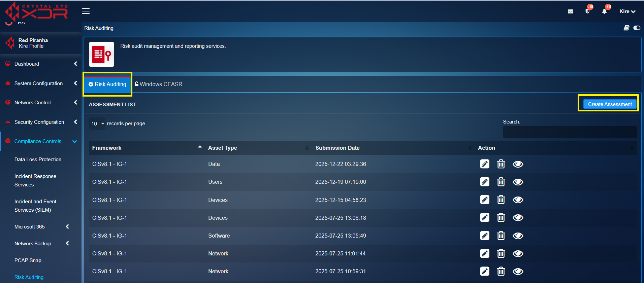Edit Devices assessment dated 2025-07-25 13:06:18
The image size is (644, 283).
pos(485,217)
